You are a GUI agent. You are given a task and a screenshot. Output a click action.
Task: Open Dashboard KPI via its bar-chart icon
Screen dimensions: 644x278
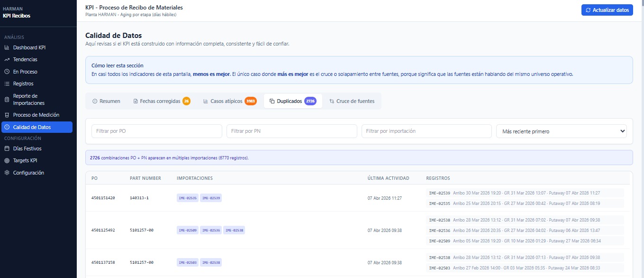[x=8, y=47]
